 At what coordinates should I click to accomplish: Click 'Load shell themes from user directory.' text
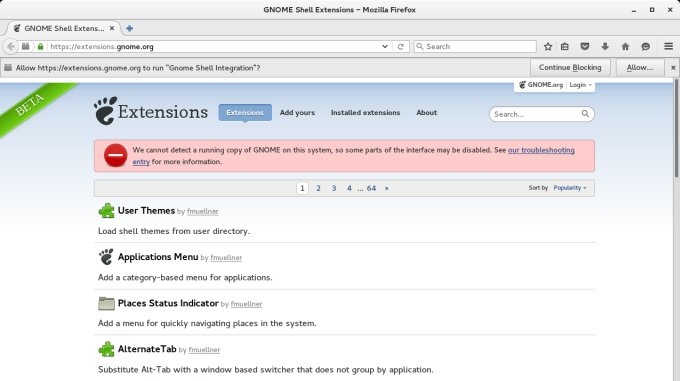point(174,231)
